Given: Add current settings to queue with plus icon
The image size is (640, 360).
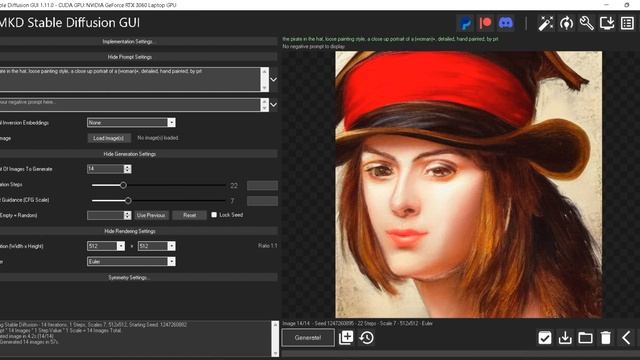Looking at the screenshot, I should pyautogui.click(x=346, y=338).
